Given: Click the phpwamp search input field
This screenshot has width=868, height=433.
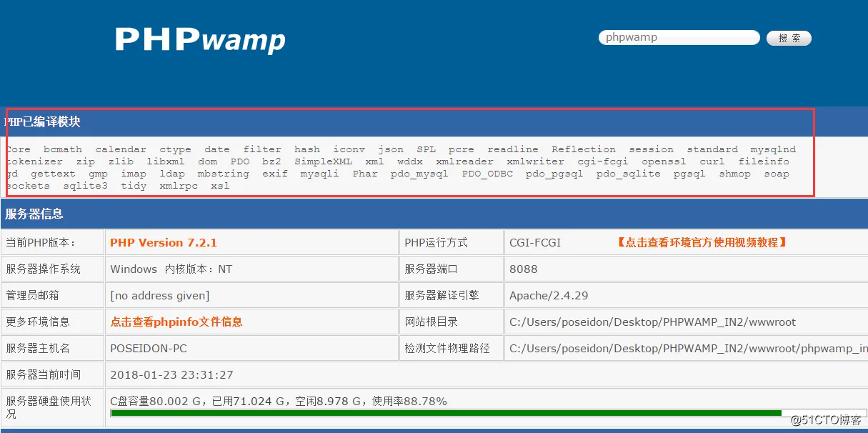Looking at the screenshot, I should click(x=679, y=37).
